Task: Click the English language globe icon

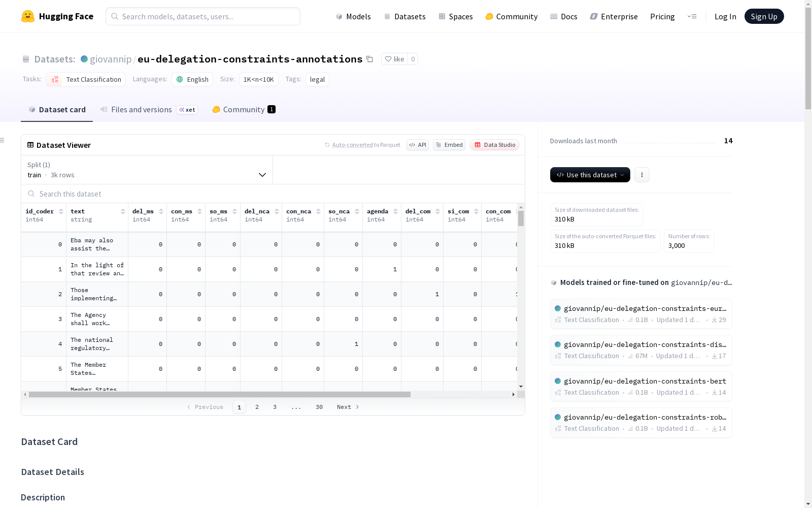Action: (180, 79)
